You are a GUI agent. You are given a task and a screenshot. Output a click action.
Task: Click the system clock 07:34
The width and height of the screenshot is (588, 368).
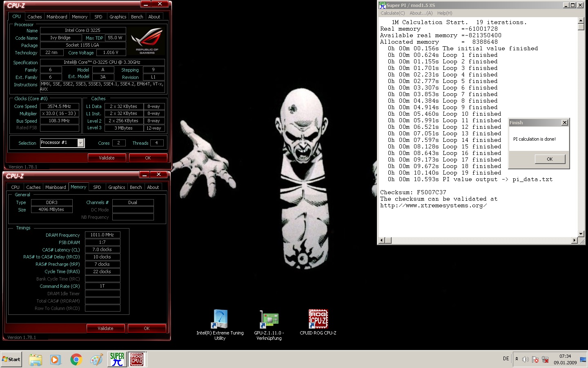tap(565, 356)
